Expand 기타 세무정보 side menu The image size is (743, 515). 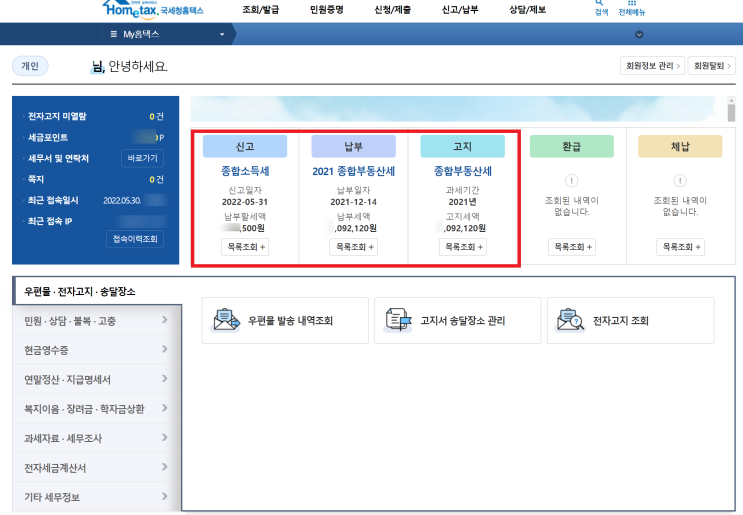click(97, 497)
